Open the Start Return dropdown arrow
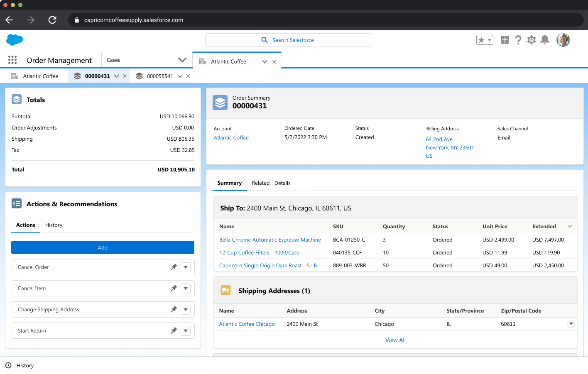The width and height of the screenshot is (588, 374). (186, 331)
